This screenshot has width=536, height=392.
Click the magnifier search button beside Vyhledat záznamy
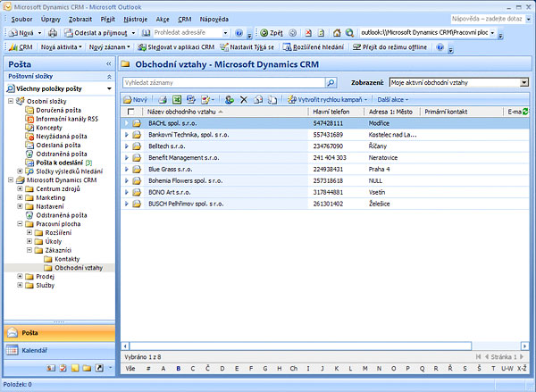pos(331,82)
